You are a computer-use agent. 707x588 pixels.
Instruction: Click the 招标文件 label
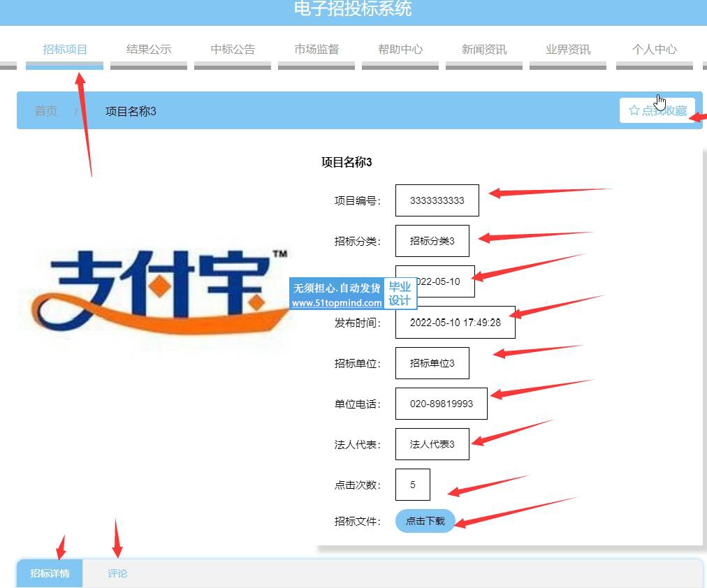coord(358,522)
